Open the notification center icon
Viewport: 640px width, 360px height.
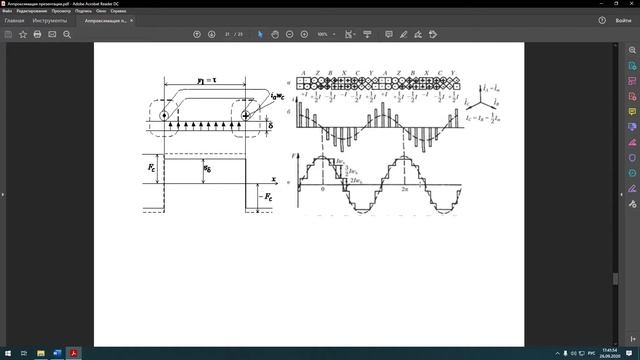629,353
